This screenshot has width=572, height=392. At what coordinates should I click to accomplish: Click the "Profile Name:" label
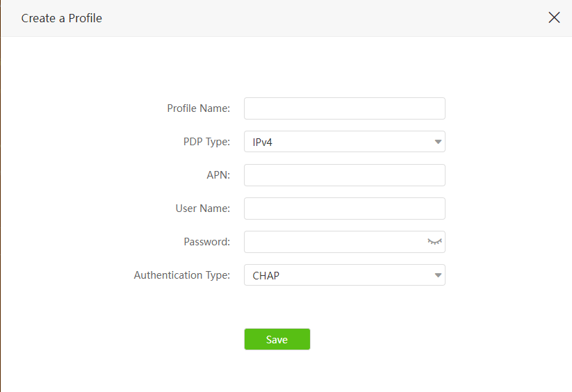point(198,108)
